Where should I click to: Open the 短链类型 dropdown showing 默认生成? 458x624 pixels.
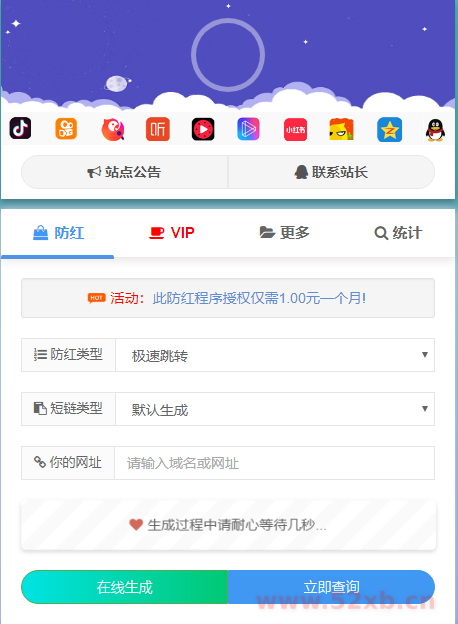(x=275, y=409)
